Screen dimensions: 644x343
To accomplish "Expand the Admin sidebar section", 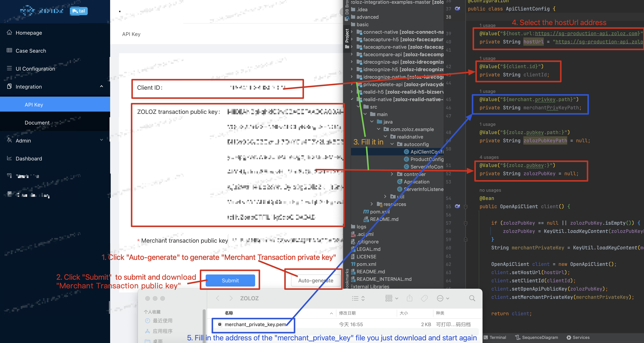I will (x=102, y=140).
